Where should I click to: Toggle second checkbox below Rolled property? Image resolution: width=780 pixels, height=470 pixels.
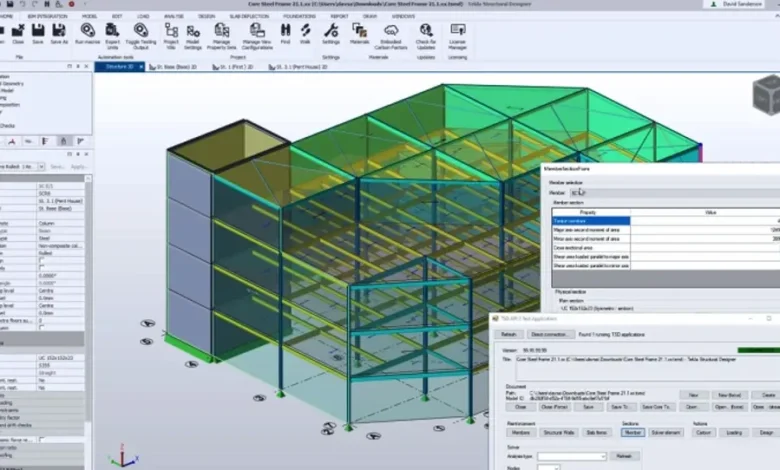point(42,268)
